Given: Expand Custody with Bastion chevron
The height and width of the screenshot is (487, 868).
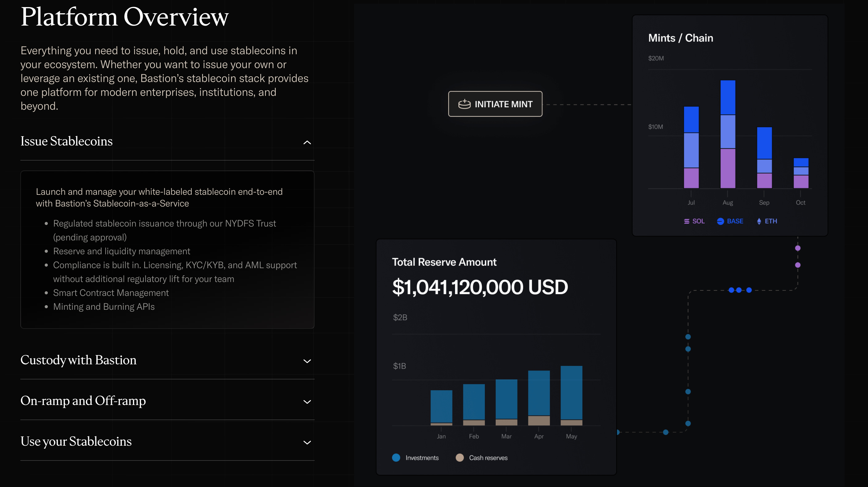Looking at the screenshot, I should [x=307, y=361].
